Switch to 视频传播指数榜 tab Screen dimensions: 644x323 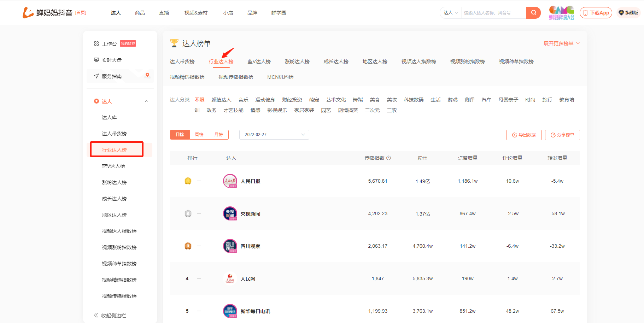(236, 77)
